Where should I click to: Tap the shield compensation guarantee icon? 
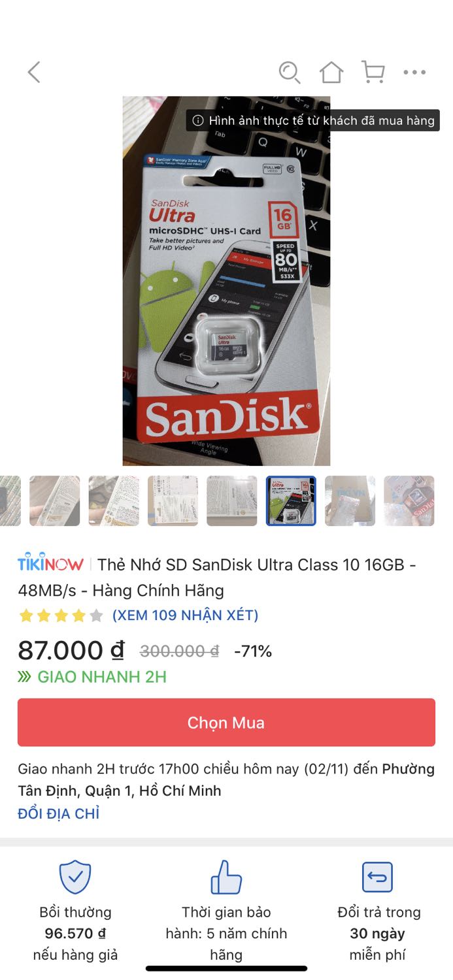(x=75, y=877)
